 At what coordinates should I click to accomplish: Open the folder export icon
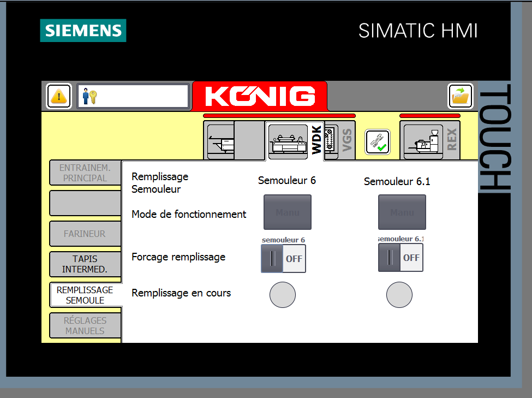tap(460, 96)
